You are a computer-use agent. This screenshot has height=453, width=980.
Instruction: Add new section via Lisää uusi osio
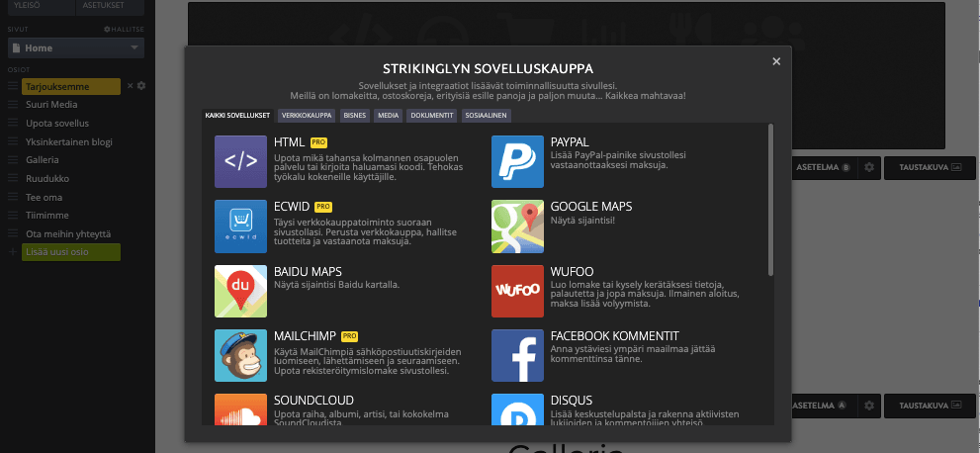point(70,252)
